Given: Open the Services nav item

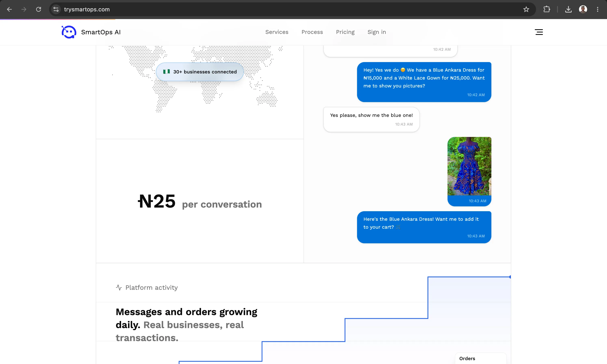Looking at the screenshot, I should 277,32.
